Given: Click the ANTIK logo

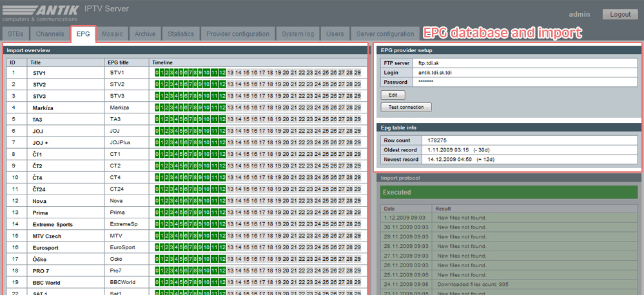Looking at the screenshot, I should [40, 12].
